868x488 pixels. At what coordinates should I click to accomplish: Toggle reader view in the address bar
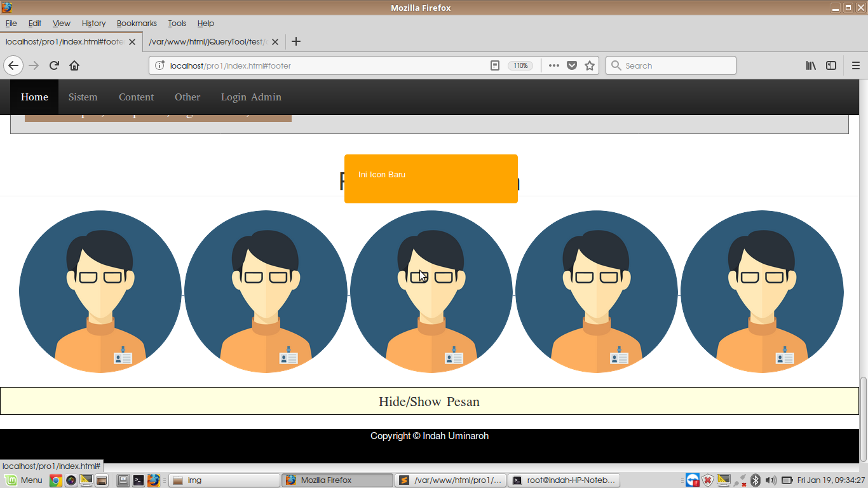495,65
